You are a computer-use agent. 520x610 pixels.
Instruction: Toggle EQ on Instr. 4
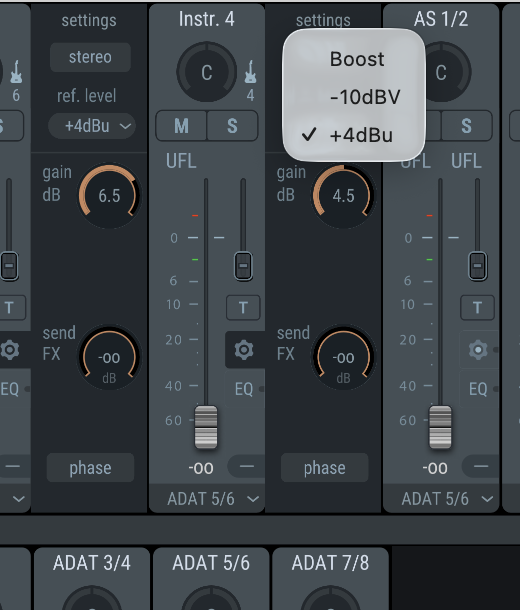tap(244, 389)
